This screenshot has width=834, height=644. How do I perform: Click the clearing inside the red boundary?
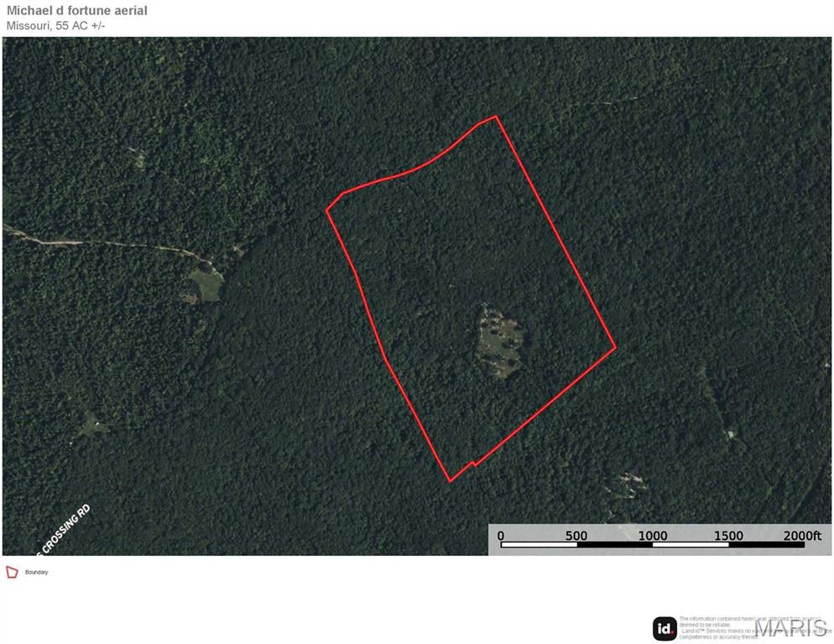(500, 342)
